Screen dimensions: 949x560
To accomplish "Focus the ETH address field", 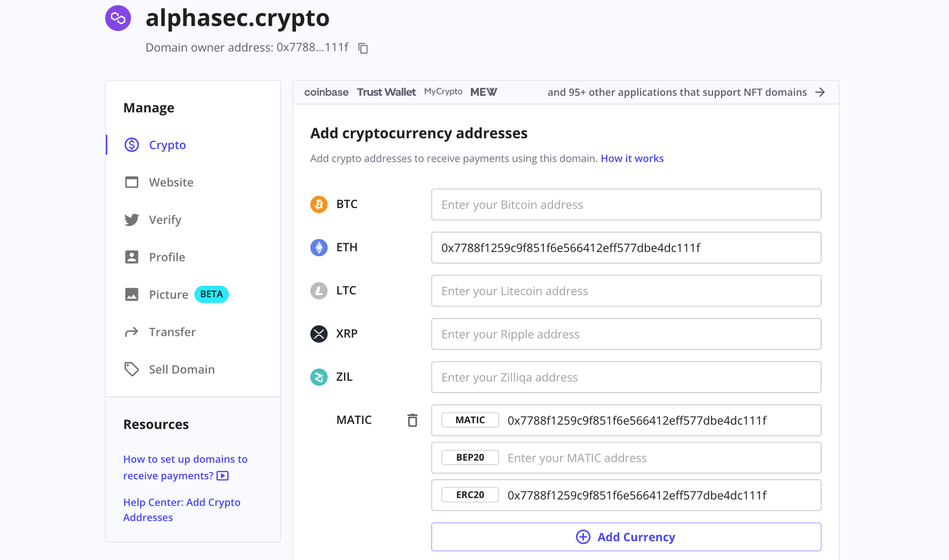I will click(626, 248).
